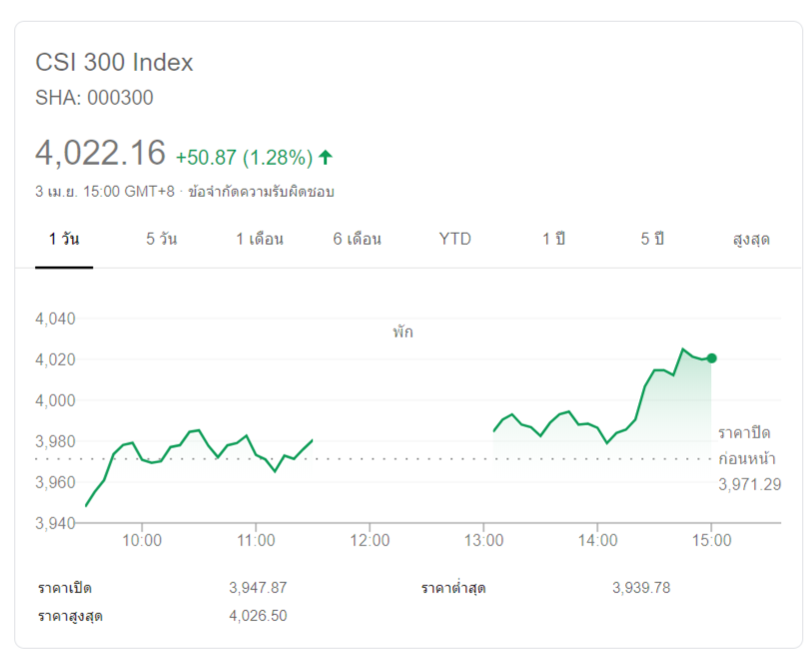Select the สูงสุด tab
The image size is (812, 664).
click(751, 240)
